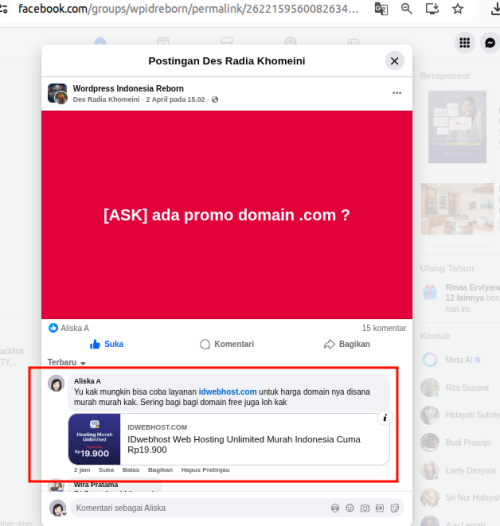This screenshot has height=526, width=500.
Task: Open the Facebook menu grid icon
Action: coord(465,43)
